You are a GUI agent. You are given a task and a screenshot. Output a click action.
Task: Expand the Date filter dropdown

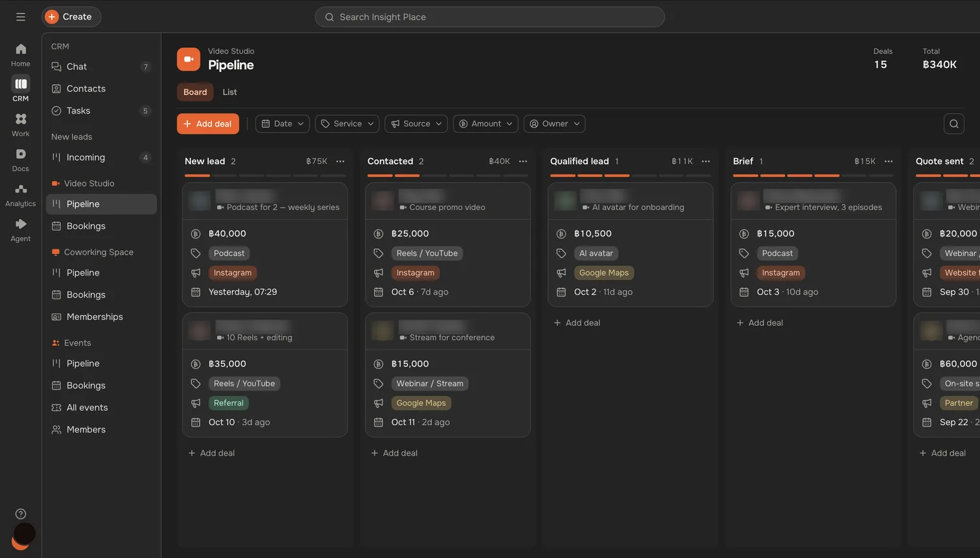[283, 124]
